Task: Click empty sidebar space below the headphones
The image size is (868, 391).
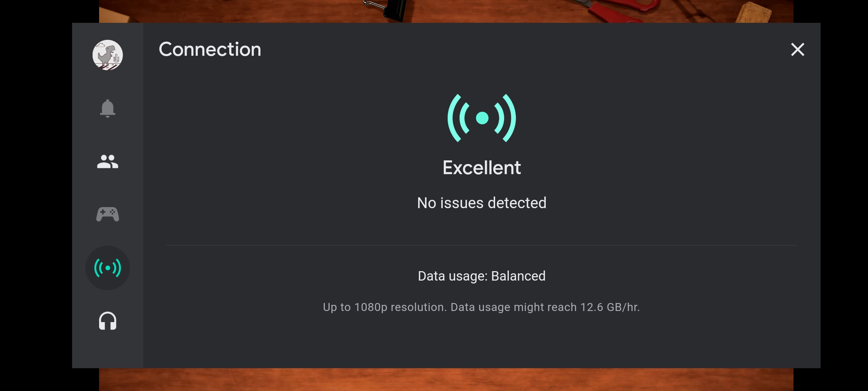Action: (107, 351)
